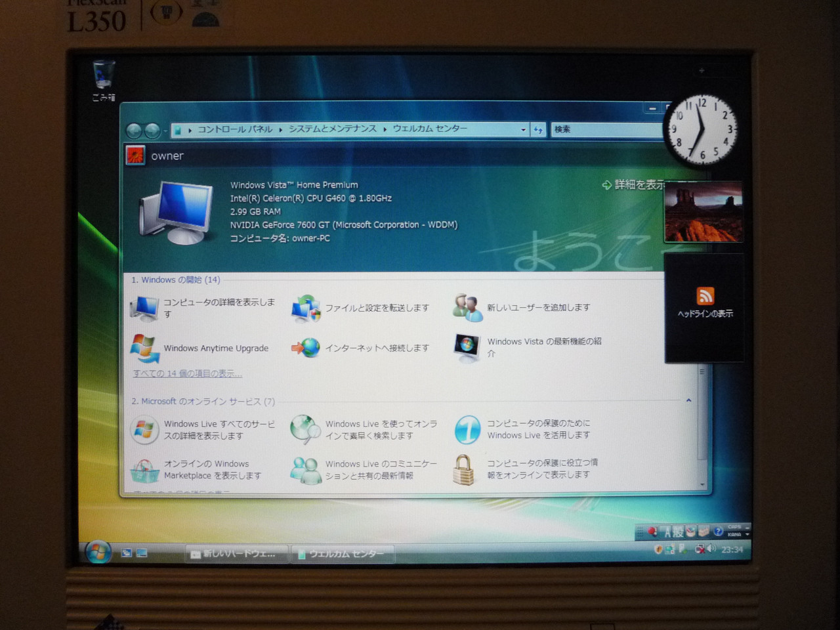
Task: Click the language bar help icon
Action: 719,532
